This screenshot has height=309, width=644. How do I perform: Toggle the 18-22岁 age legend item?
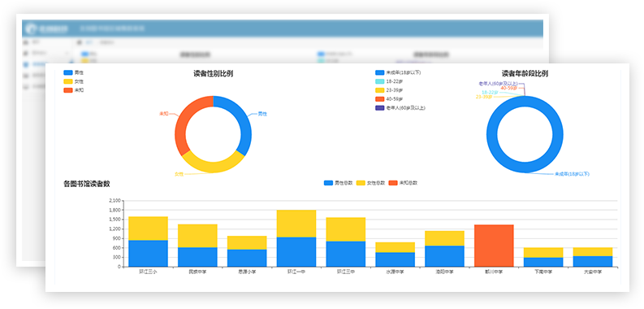coord(389,81)
